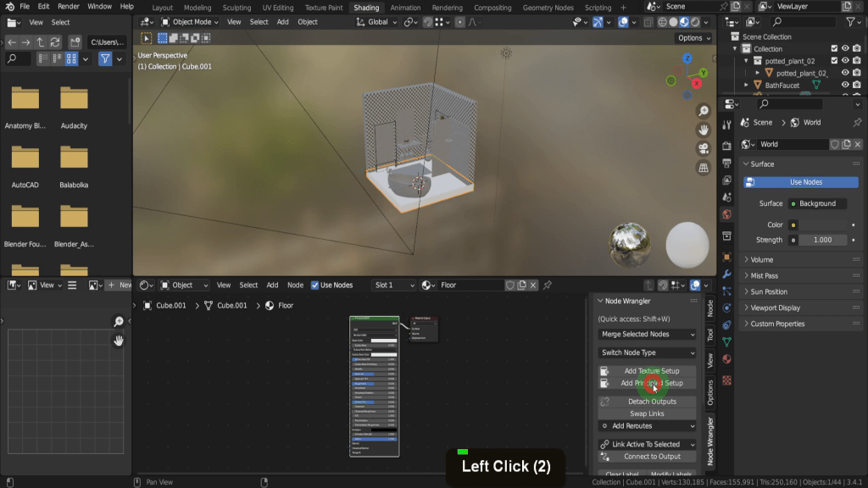Click the filter funnel icon in file browser
868x488 pixels.
[105, 58]
